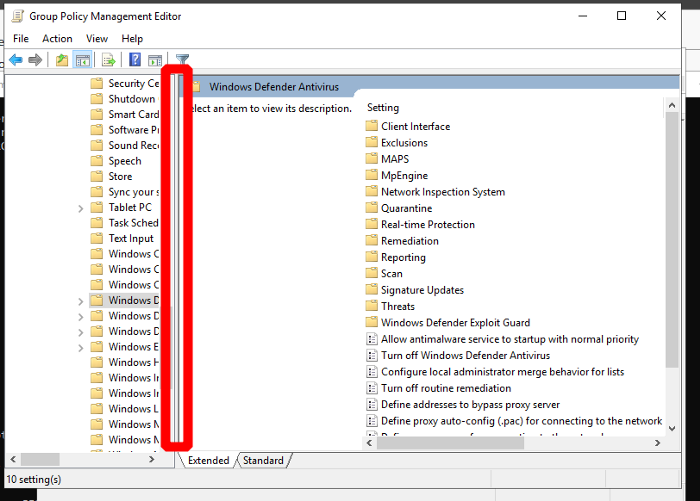
Task: Select Network Inspection System folder
Action: [443, 192]
